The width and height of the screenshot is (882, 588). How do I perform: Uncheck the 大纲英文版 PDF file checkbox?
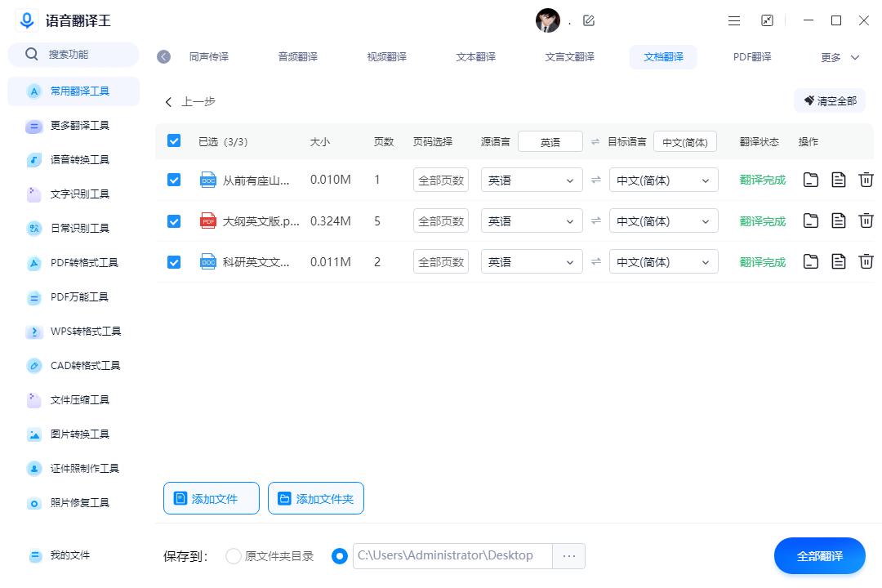pos(174,220)
